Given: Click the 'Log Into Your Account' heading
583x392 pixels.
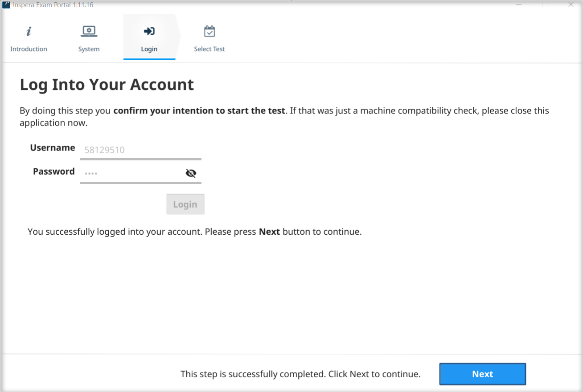Looking at the screenshot, I should click(107, 85).
